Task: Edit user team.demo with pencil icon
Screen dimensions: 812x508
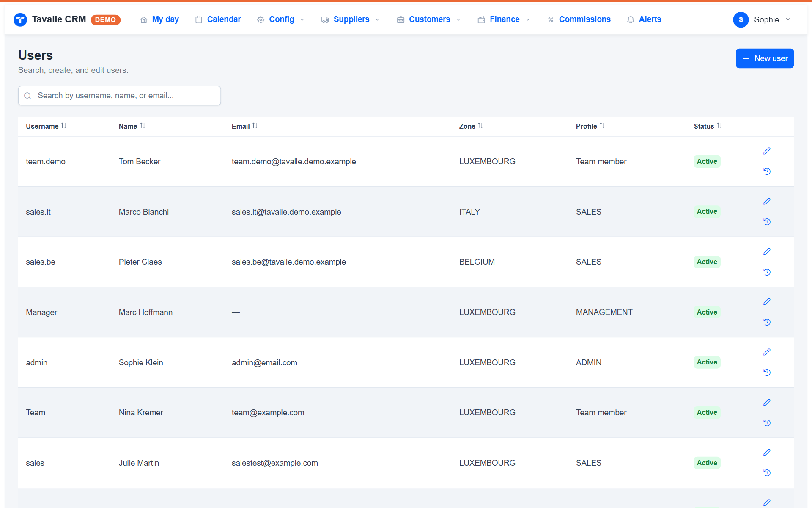Action: (767, 151)
